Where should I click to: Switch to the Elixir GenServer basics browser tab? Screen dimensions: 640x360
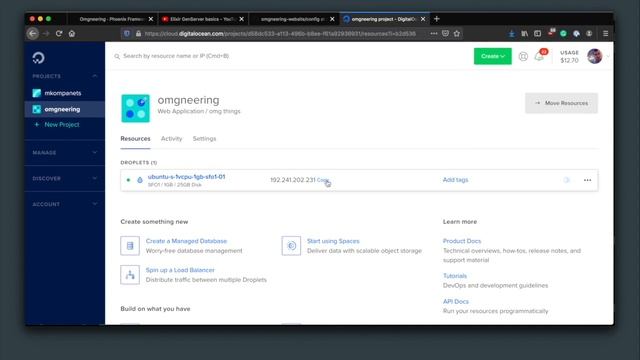(x=202, y=19)
